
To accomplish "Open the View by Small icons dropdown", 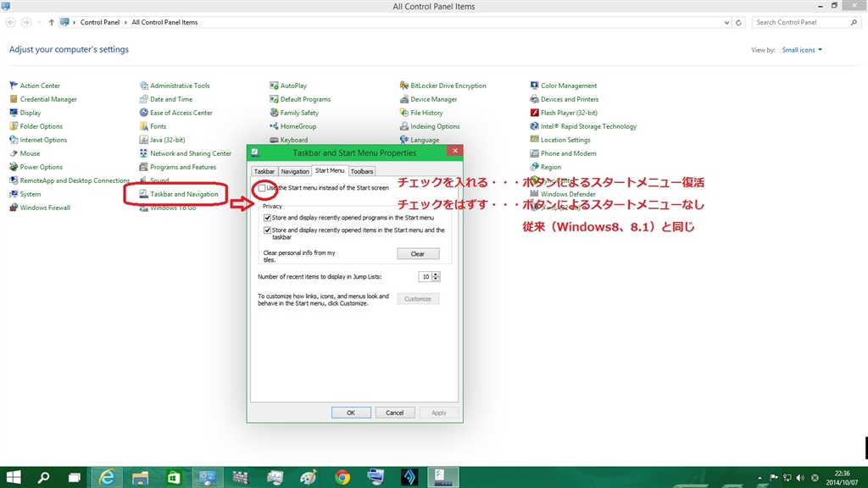I will coord(802,50).
